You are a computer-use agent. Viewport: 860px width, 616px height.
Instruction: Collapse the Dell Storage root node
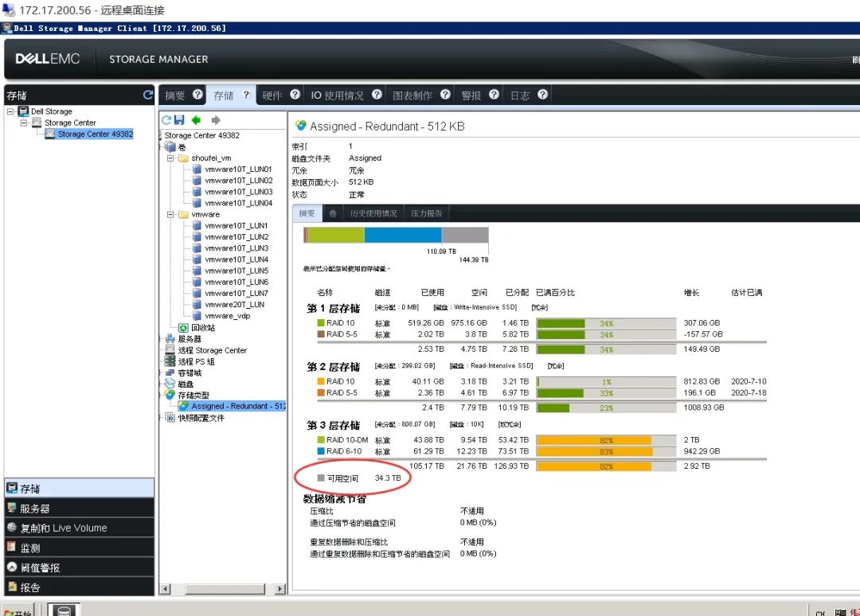tap(10, 111)
